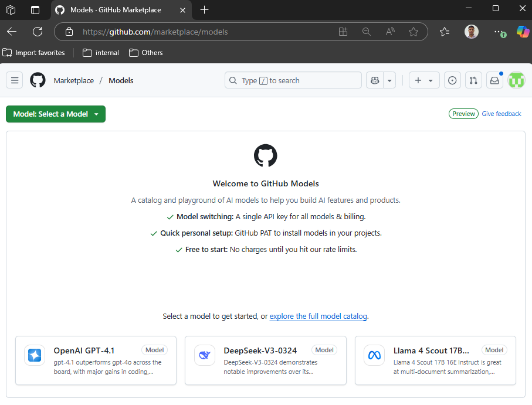Click the Meta Llama logo icon
Screen dimensions: 532x405
[374, 355]
